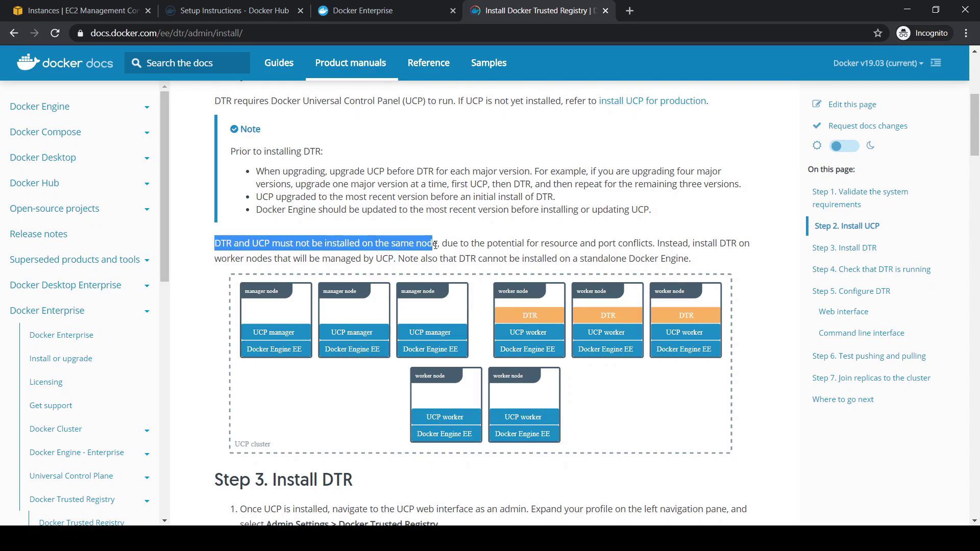Viewport: 980px width, 551px height.
Task: Open Chrome three-dot menu
Action: 966,33
